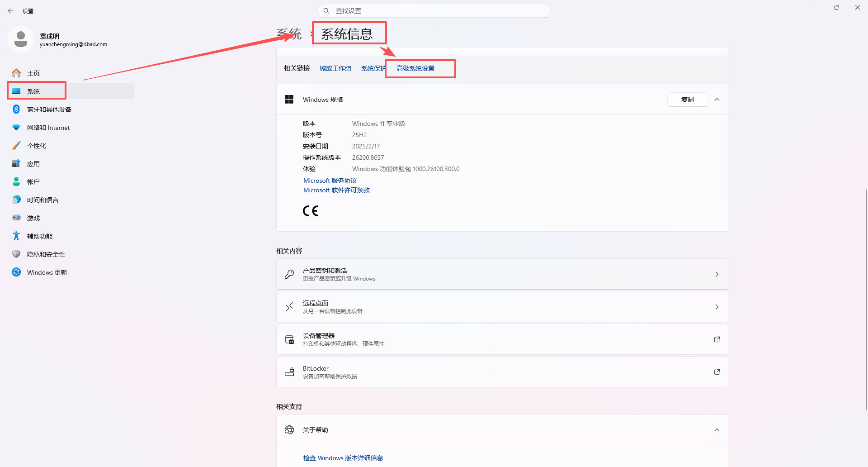This screenshot has width=868, height=467.
Task: Open 应用 in the sidebar
Action: click(33, 164)
